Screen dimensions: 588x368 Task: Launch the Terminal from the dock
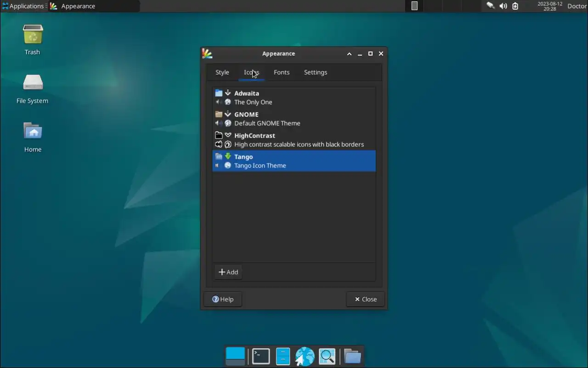261,356
